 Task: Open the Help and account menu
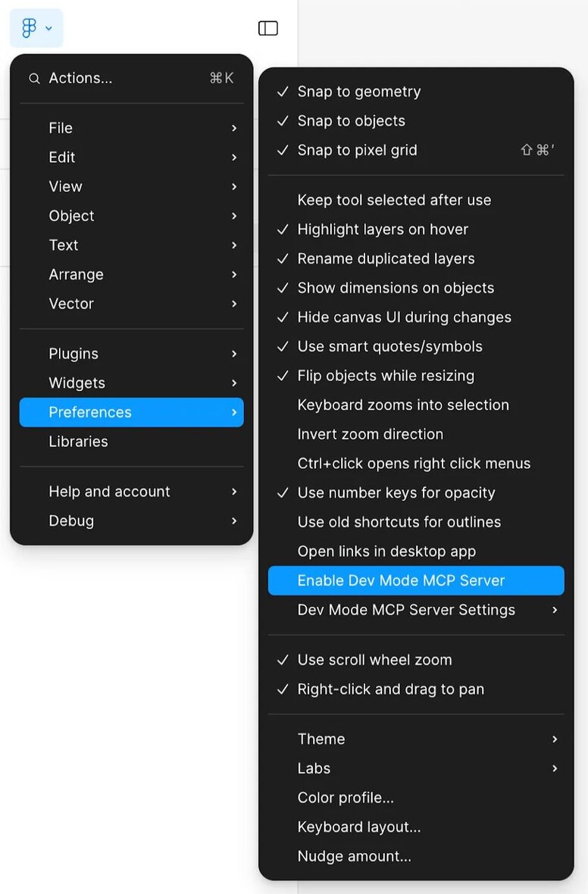pos(108,491)
